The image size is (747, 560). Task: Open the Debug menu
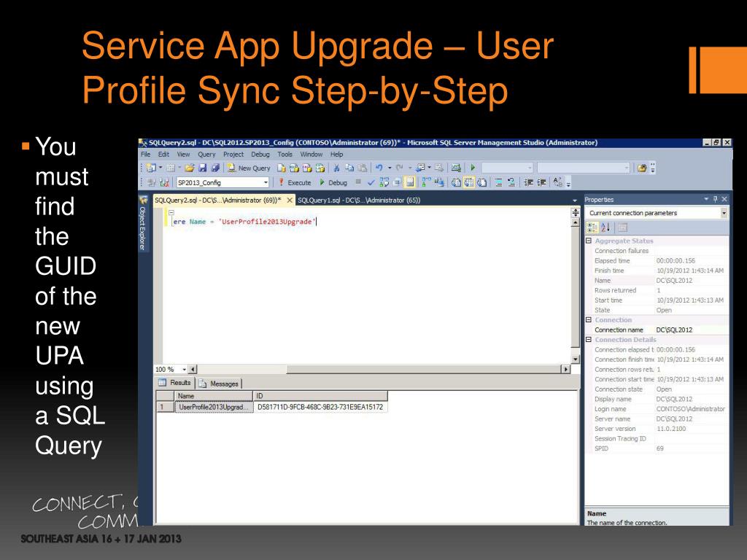click(260, 155)
